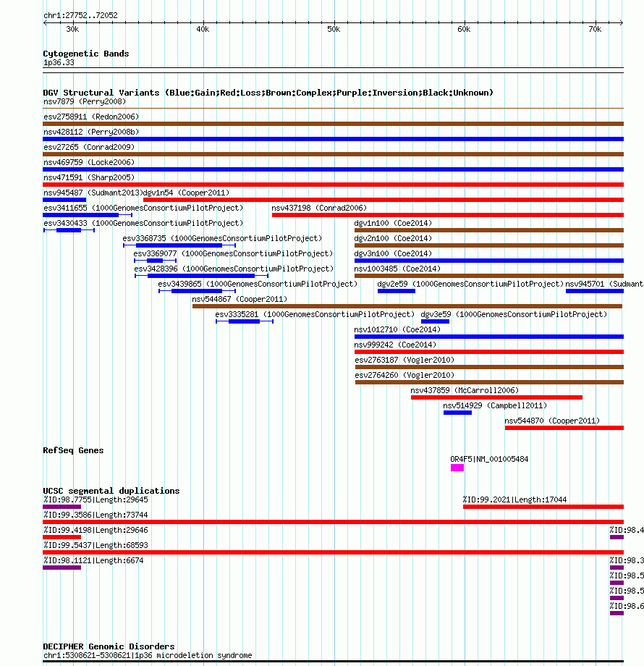The height and width of the screenshot is (666, 644).
Task: Click esv3335281 variant label
Action: tap(315, 314)
